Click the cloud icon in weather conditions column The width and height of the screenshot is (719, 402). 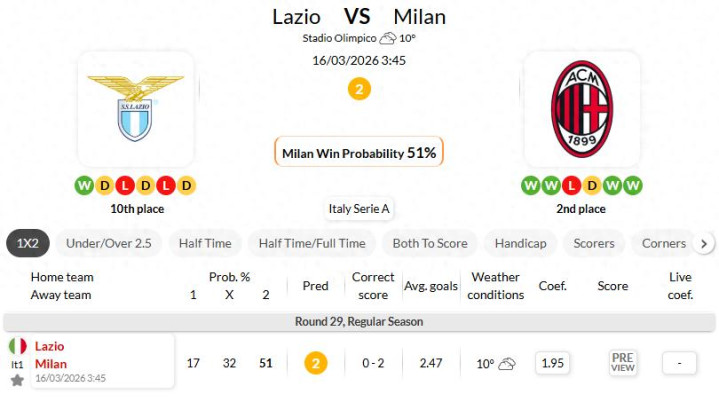coord(507,364)
